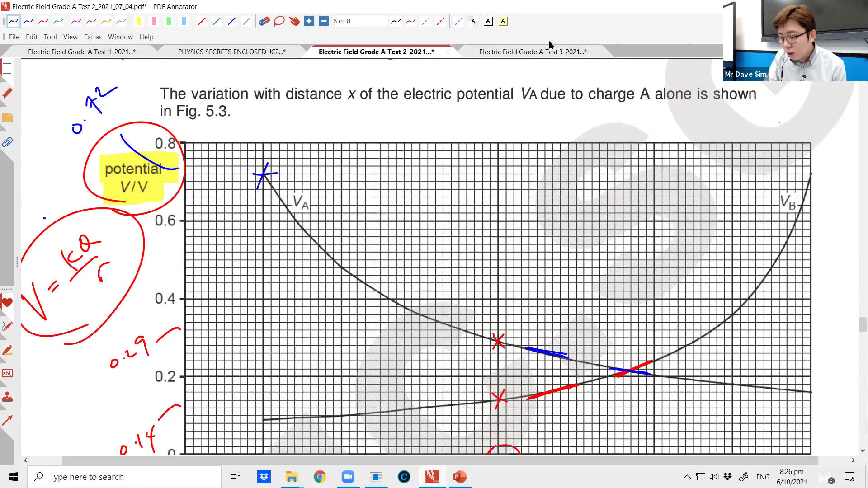The height and width of the screenshot is (488, 868).
Task: Toggle the hand pan tool
Action: [x=294, y=21]
